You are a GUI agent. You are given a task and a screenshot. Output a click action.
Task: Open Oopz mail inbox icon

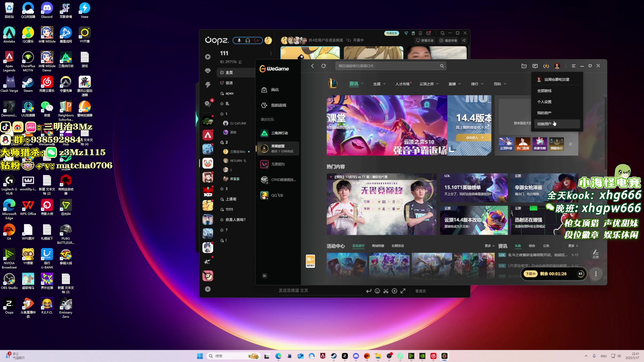point(428,33)
